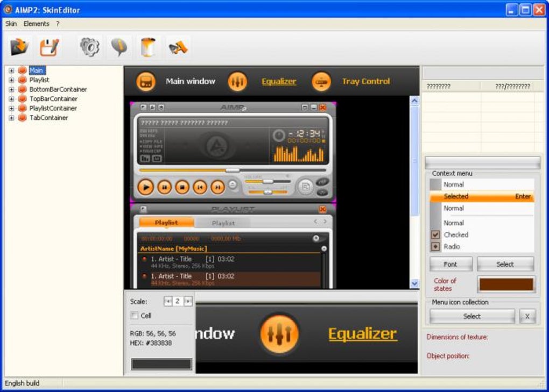This screenshot has height=392, width=549.
Task: Click the info speech bubble icon
Action: coord(119,46)
